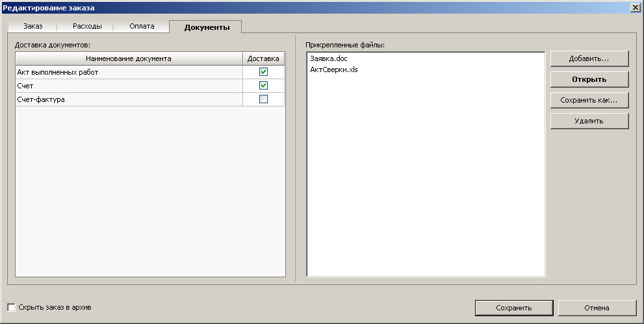644x324 pixels.
Task: Enable delivery for Счет-фактура
Action: [263, 99]
